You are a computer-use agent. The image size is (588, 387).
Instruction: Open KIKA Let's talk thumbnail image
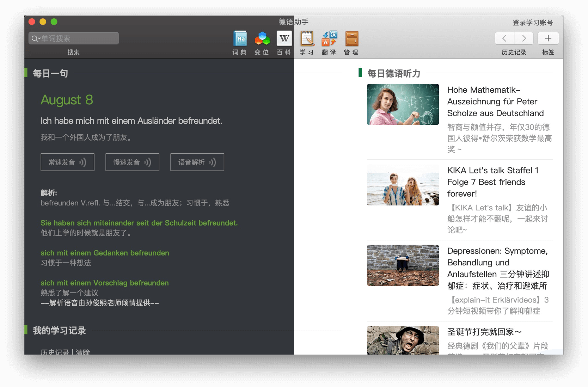403,185
